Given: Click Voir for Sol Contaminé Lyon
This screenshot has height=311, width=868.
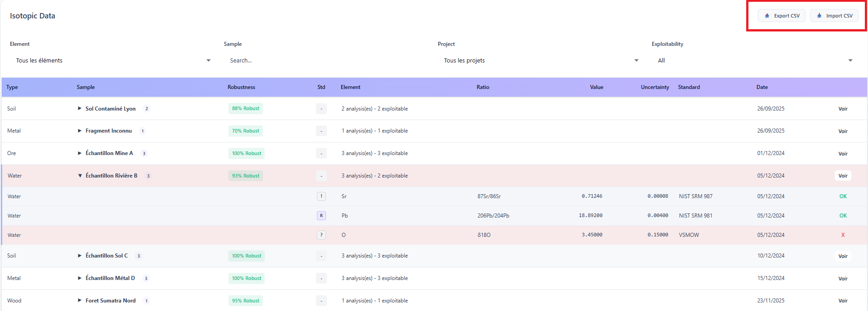Looking at the screenshot, I should point(843,109).
